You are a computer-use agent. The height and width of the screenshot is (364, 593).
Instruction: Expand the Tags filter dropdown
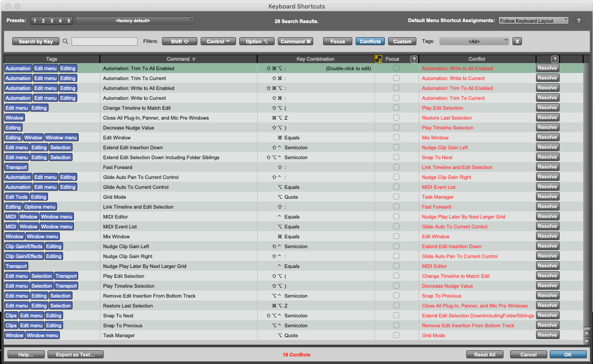pos(474,41)
